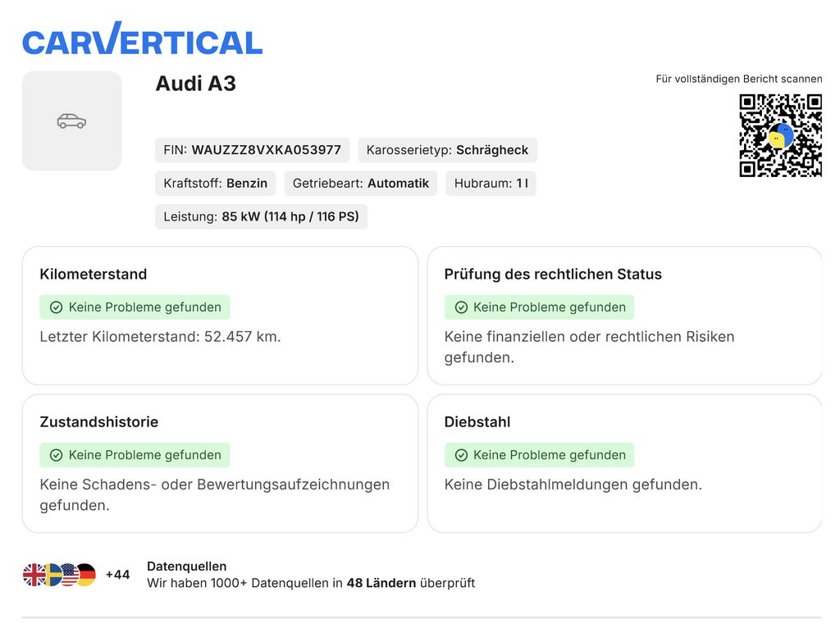Select the car placeholder thumbnail image
The height and width of the screenshot is (628, 840).
click(72, 121)
